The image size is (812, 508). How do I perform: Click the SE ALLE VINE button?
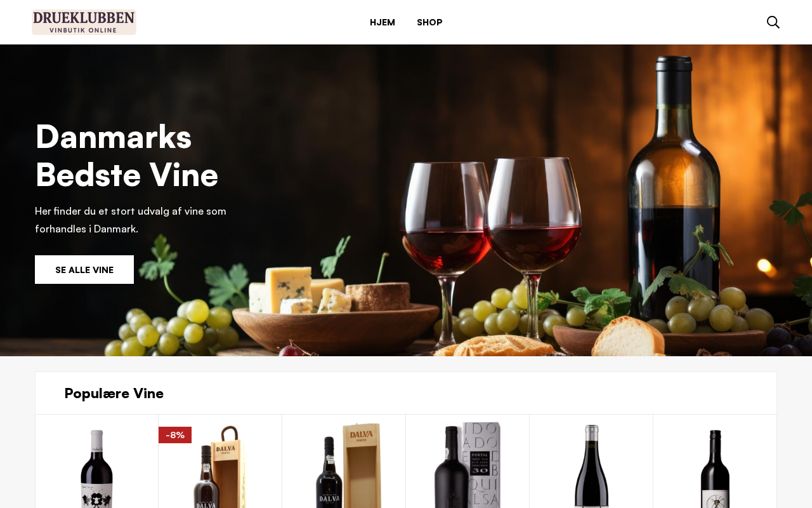click(84, 269)
